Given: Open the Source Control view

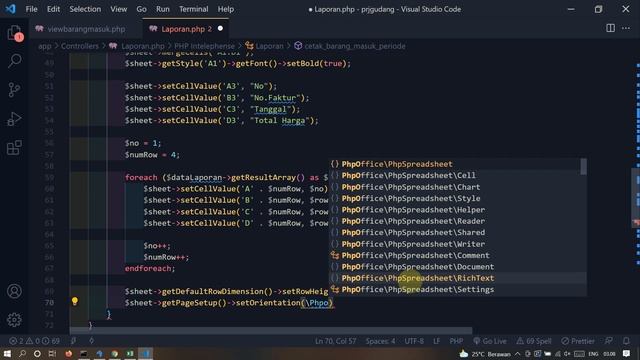Looking at the screenshot, I should click(x=14, y=89).
